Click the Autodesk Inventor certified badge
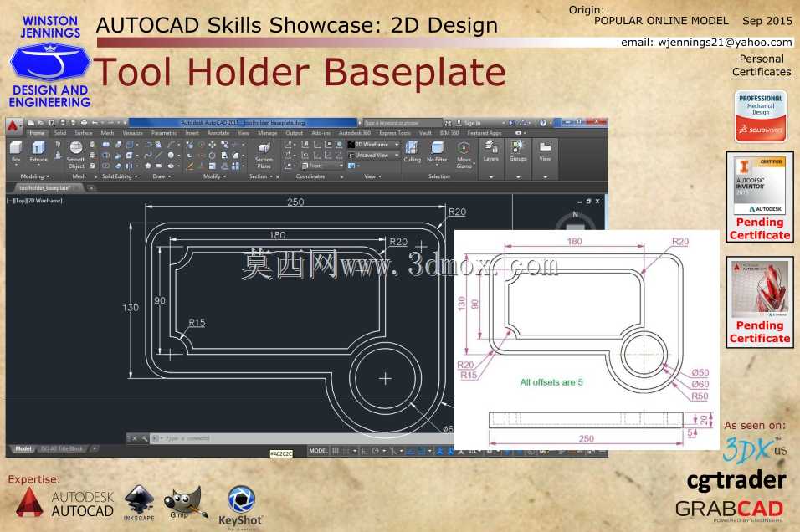This screenshot has width=800, height=532. tap(760, 185)
